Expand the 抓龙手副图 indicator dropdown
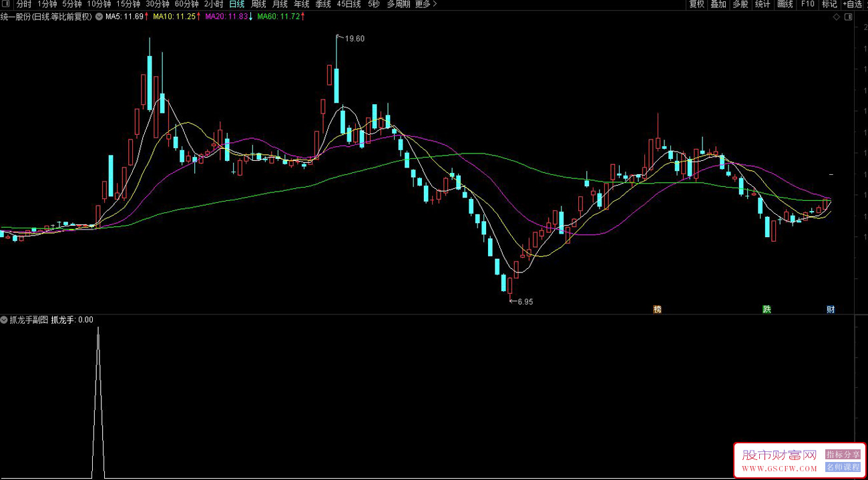Image resolution: width=868 pixels, height=480 pixels. point(4,320)
